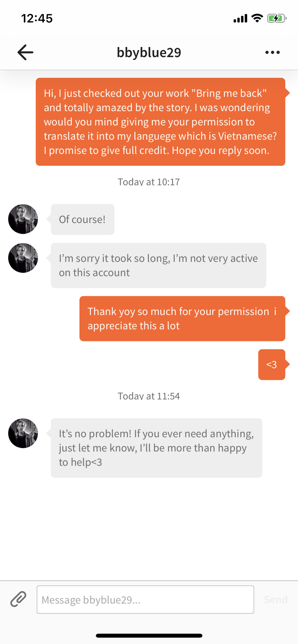
Task: Select the "Of course!" message bubble
Action: click(82, 219)
